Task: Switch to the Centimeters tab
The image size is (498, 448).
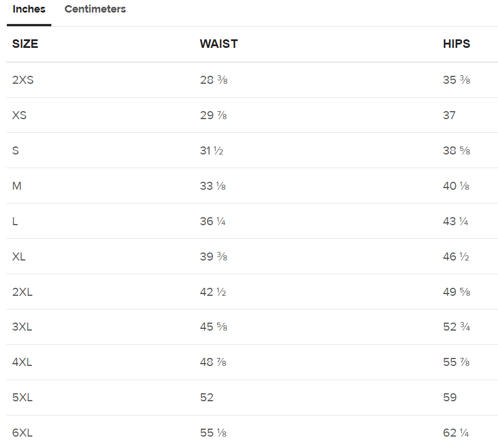Action: point(95,10)
